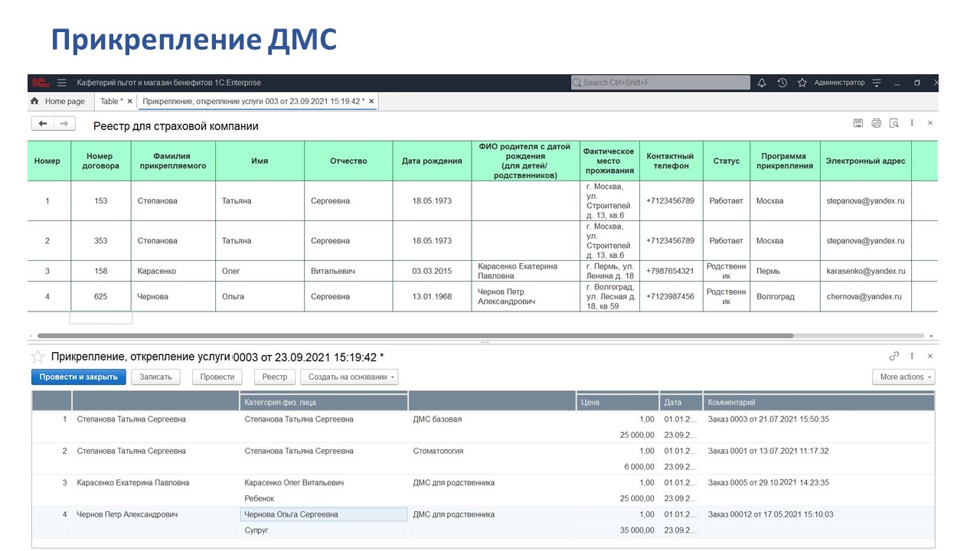Go forward with the right arrow
Viewport: 980px width, 551px height.
pyautogui.click(x=64, y=123)
